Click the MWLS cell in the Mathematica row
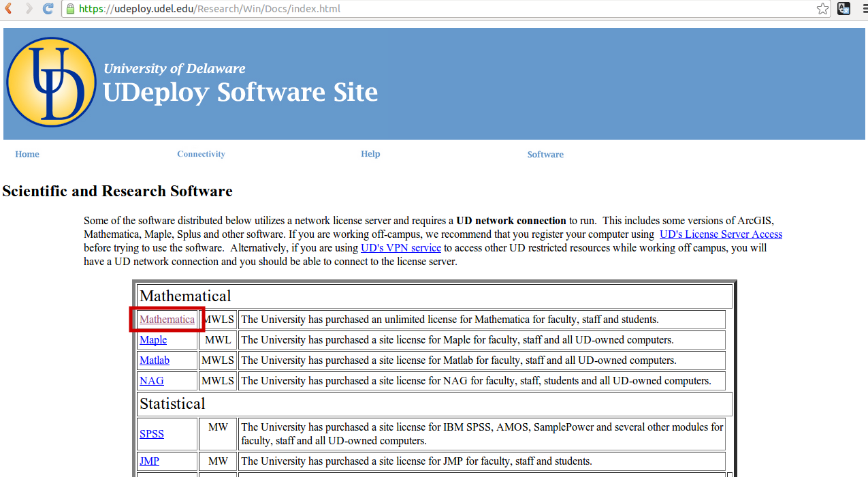868x477 pixels. [218, 320]
